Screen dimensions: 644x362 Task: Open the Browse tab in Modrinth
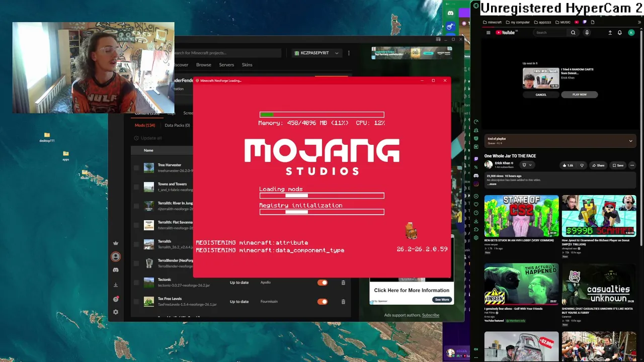click(204, 65)
